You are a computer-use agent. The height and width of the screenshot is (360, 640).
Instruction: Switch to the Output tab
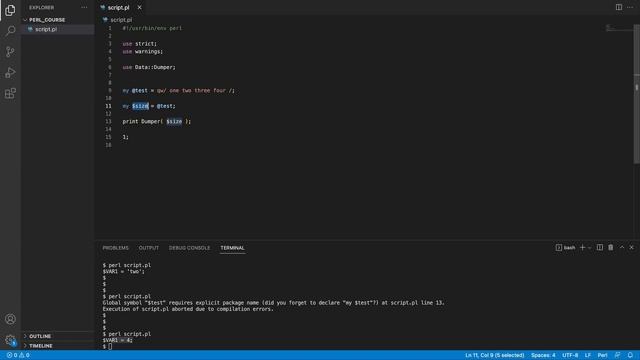[149, 248]
